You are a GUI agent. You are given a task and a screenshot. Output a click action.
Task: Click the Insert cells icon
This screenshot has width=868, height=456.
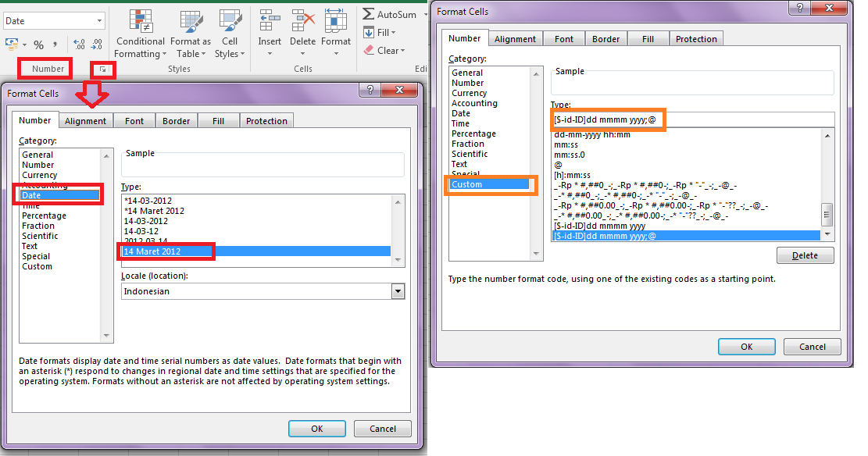[x=270, y=20]
